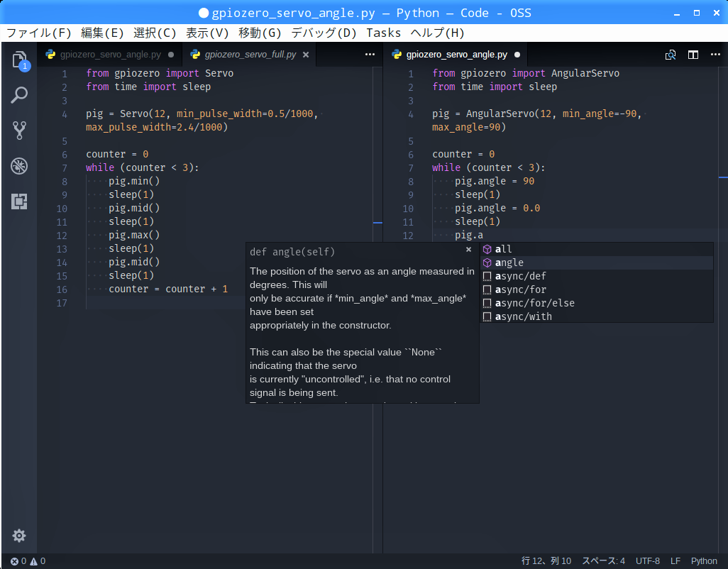Open the ヘルプ(H) menu
The image size is (728, 569).
pyautogui.click(x=437, y=33)
